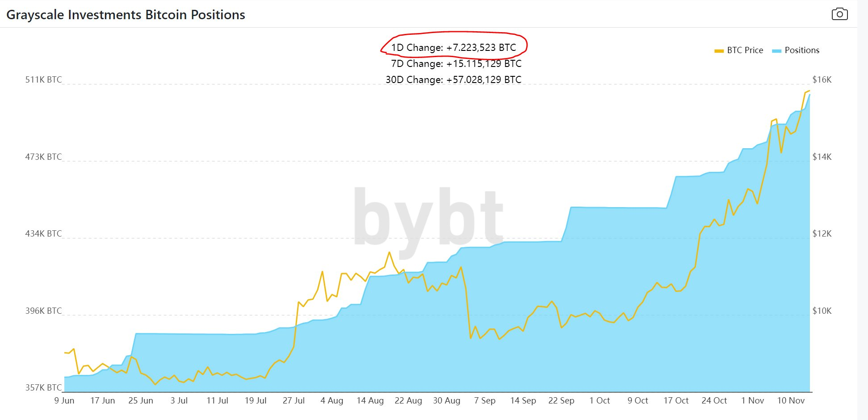Toggle the Positions legend series

click(x=796, y=50)
